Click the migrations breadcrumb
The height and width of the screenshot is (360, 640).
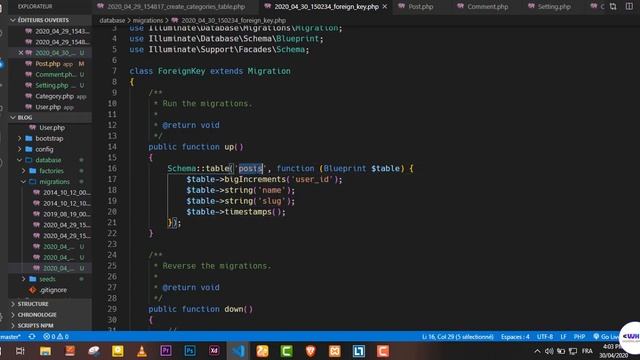(147, 20)
